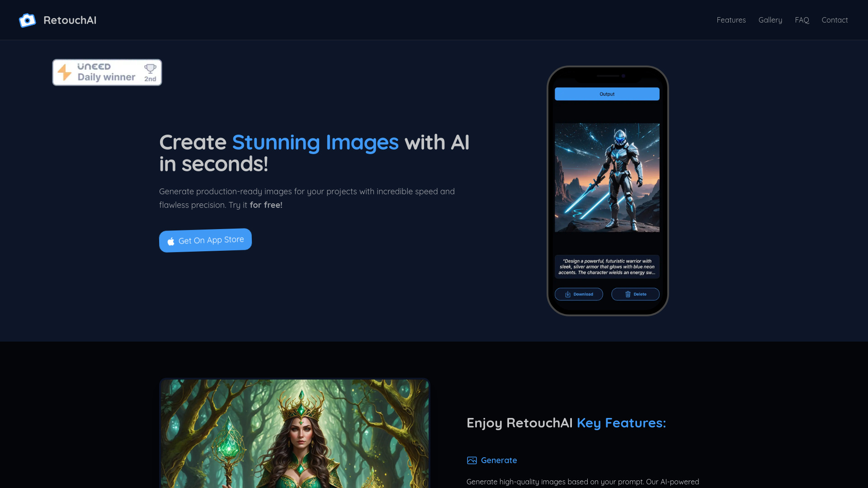This screenshot has width=868, height=488.
Task: Click the image/photo icon next to Generate
Action: (x=472, y=460)
